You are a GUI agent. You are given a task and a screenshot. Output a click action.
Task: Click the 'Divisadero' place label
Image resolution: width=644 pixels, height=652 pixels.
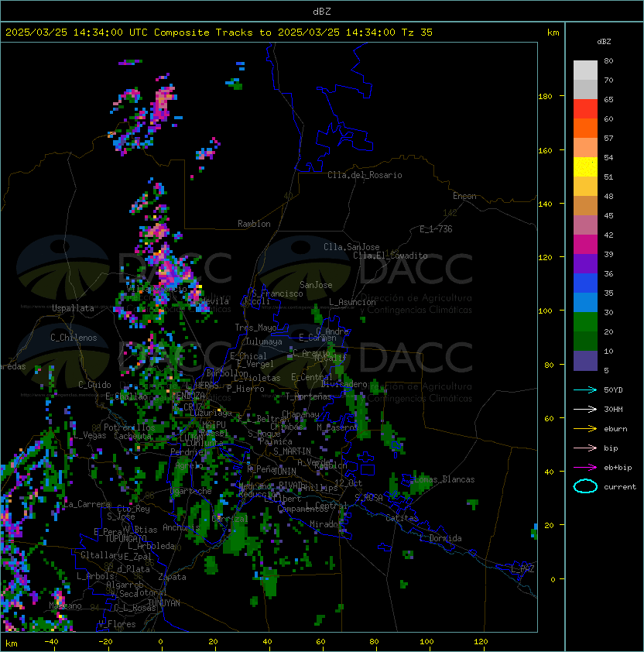[x=344, y=384]
